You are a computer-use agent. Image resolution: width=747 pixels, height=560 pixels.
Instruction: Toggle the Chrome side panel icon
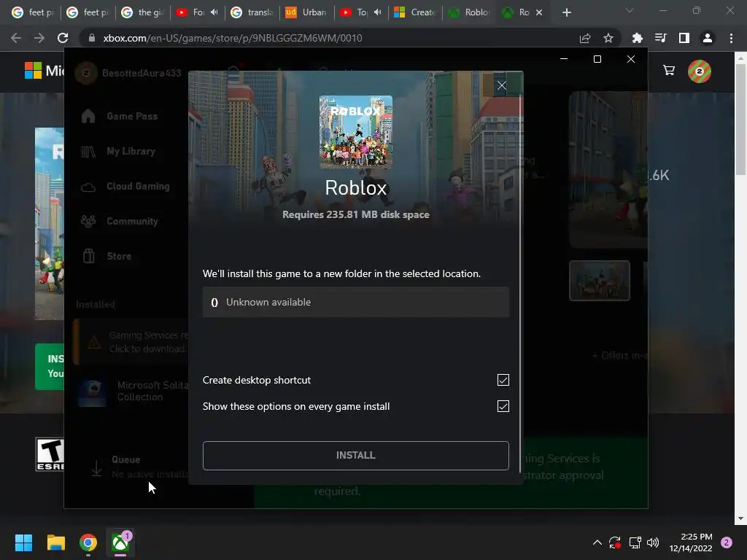[684, 38]
